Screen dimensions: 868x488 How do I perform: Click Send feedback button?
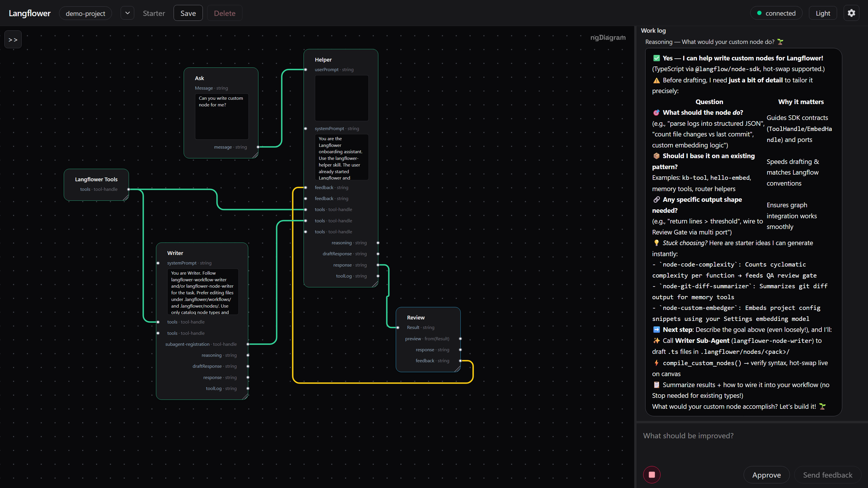tap(827, 474)
